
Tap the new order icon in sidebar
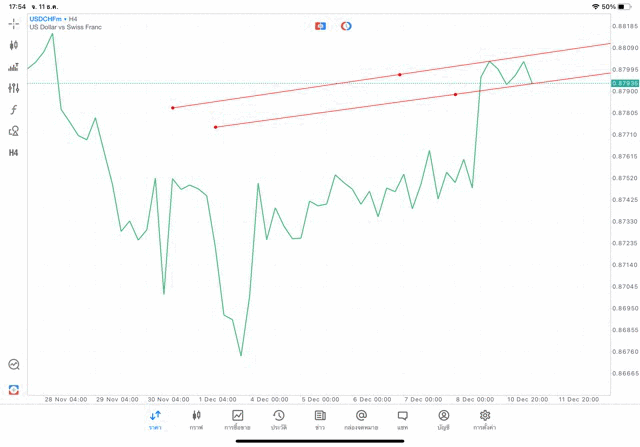coord(14,390)
